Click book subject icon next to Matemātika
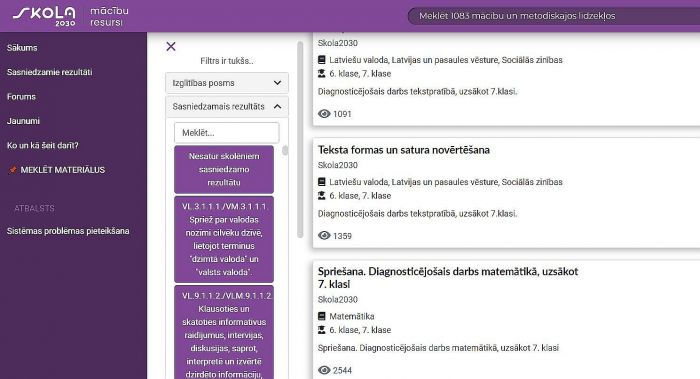The height and width of the screenshot is (379, 700). pyautogui.click(x=321, y=316)
